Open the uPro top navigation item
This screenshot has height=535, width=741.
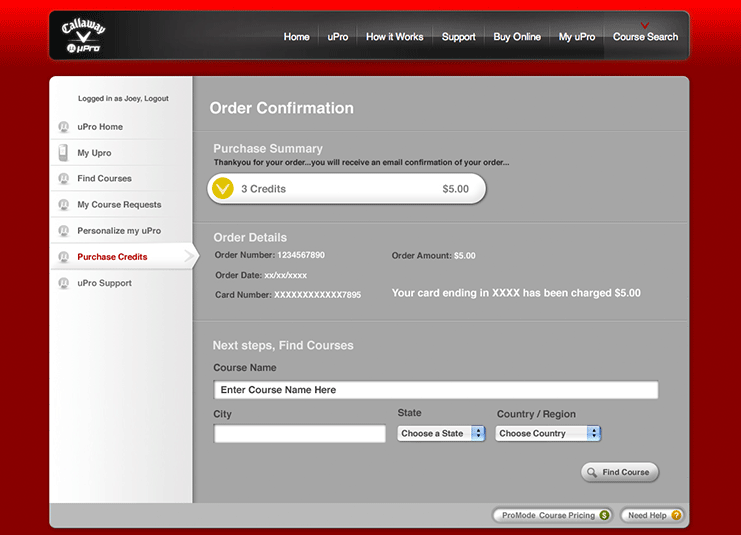coord(338,37)
